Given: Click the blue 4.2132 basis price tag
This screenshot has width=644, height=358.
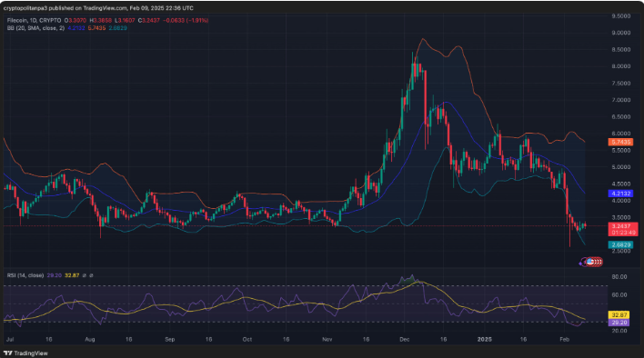Looking at the screenshot, I should (620, 194).
